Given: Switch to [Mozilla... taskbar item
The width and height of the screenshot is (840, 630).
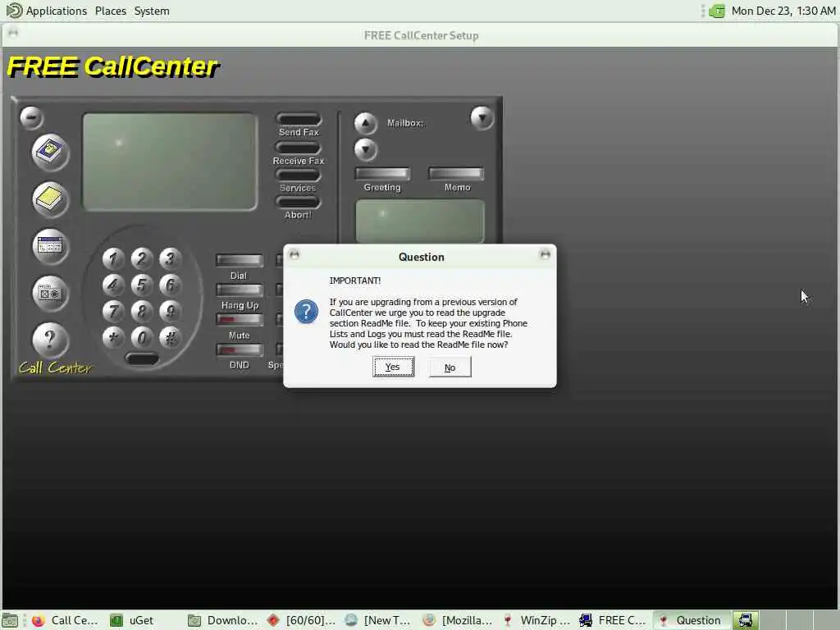Looking at the screenshot, I should [x=456, y=620].
